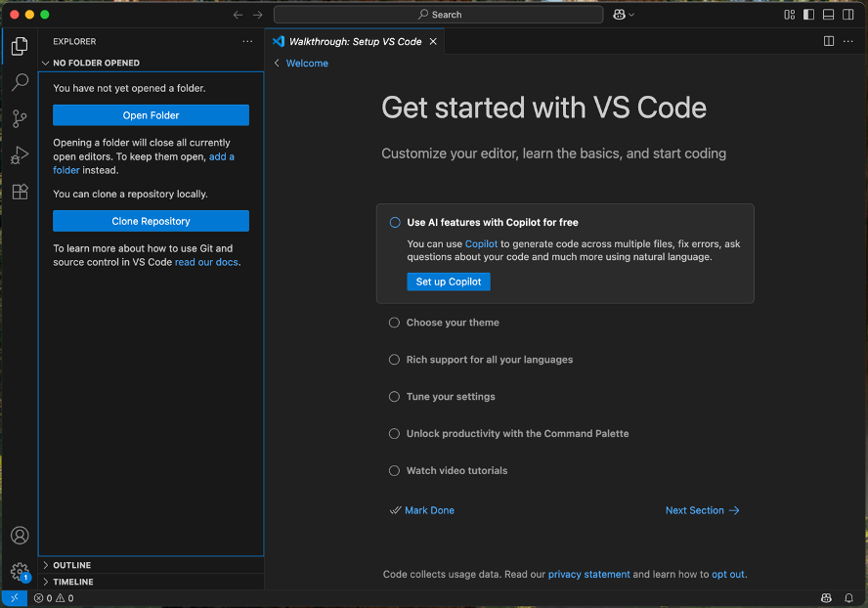Collapse the No Folder Opened section
Image resolution: width=868 pixels, height=608 pixels.
point(45,64)
